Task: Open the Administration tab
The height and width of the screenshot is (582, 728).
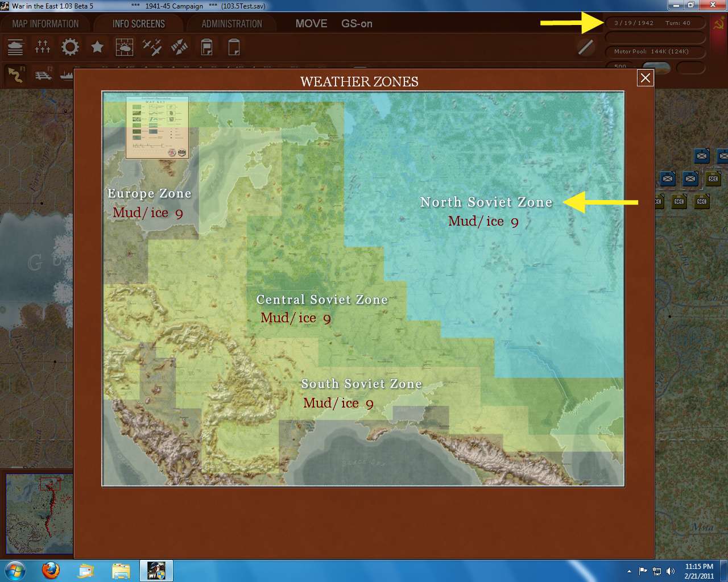Action: click(232, 24)
